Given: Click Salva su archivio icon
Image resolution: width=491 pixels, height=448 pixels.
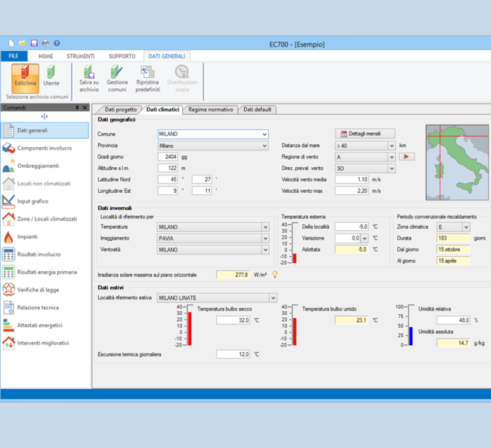Looking at the screenshot, I should [x=89, y=79].
